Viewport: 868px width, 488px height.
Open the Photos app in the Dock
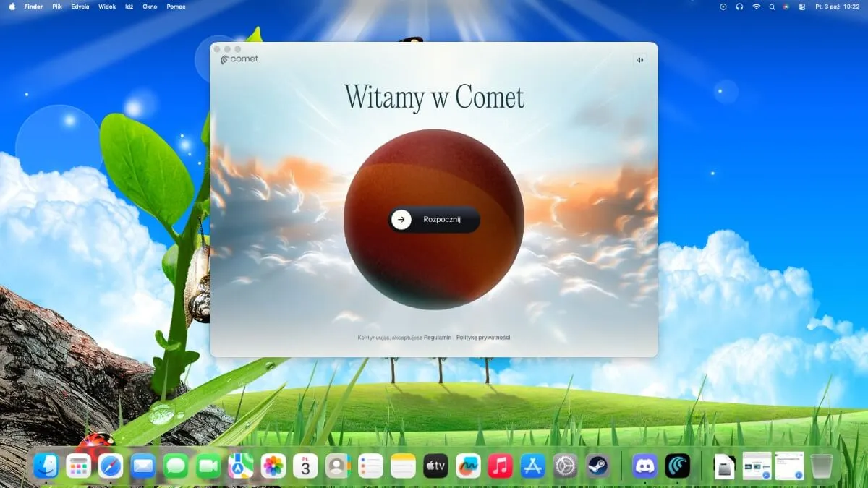pos(273,466)
